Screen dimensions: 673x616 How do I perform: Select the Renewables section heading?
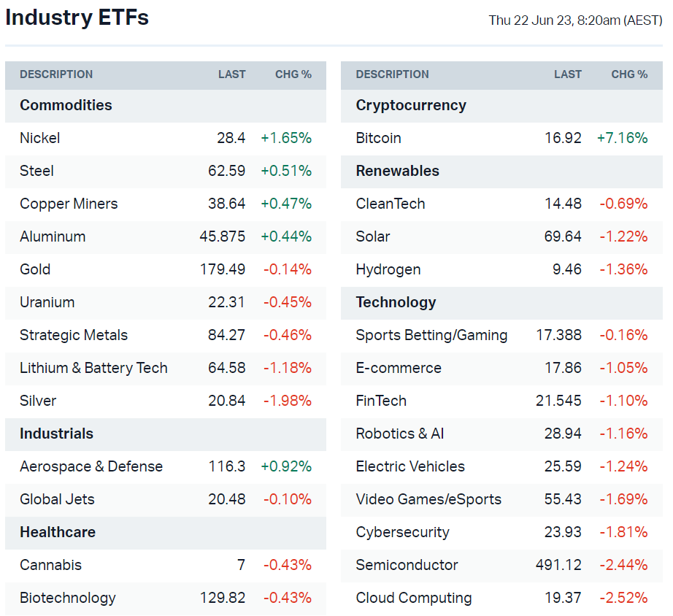(x=397, y=171)
